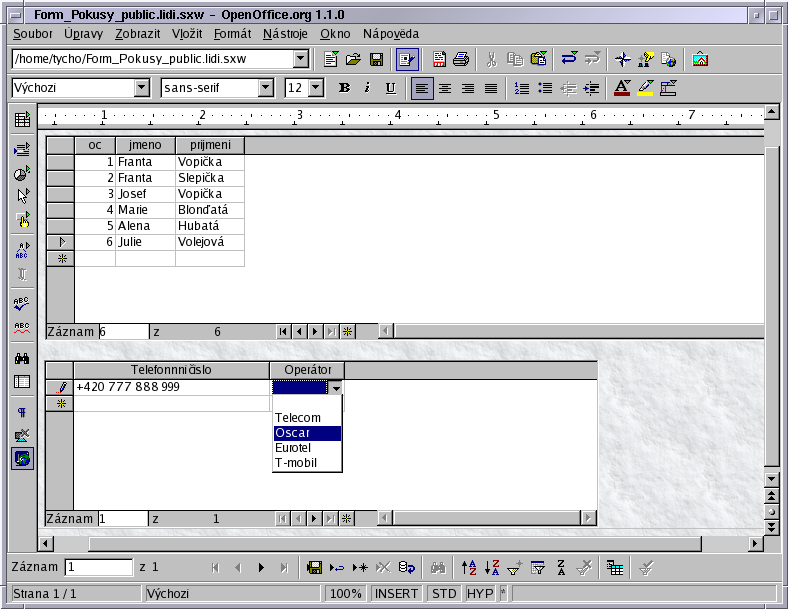Open Font Color swatch
This screenshot has height=609, width=788.
coord(622,88)
